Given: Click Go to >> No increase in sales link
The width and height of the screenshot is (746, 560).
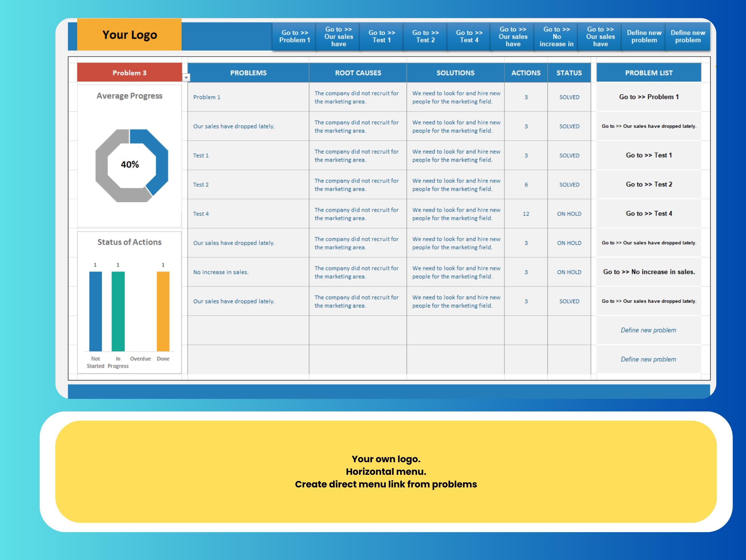Looking at the screenshot, I should tap(648, 272).
